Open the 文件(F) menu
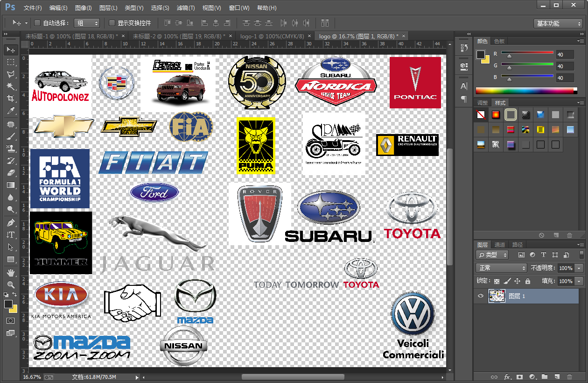 pyautogui.click(x=33, y=8)
